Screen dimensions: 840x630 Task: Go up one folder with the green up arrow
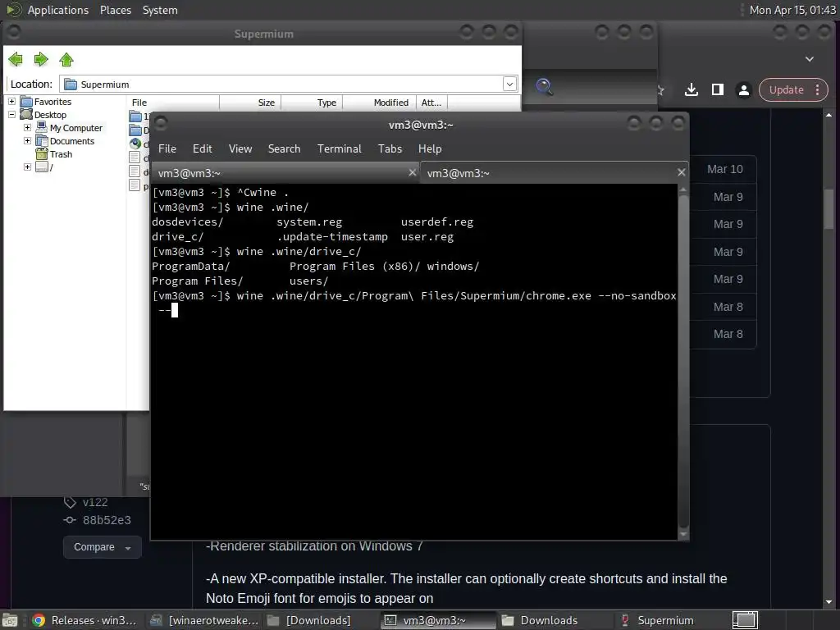[x=66, y=59]
